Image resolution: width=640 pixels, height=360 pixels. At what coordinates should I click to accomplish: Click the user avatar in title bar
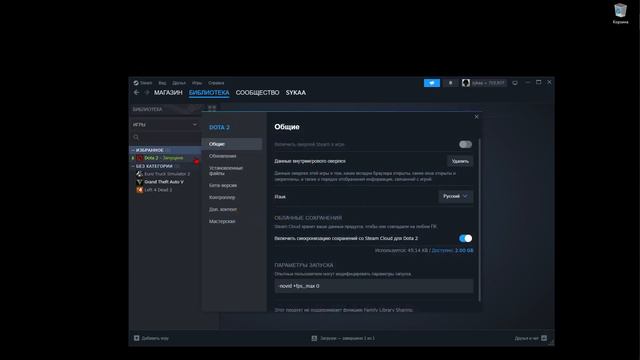466,83
